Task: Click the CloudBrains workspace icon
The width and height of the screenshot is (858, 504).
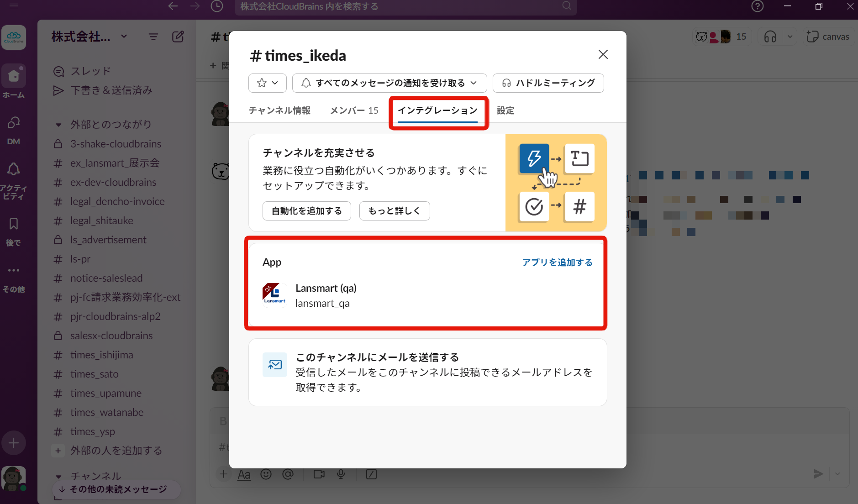Action: (x=14, y=37)
